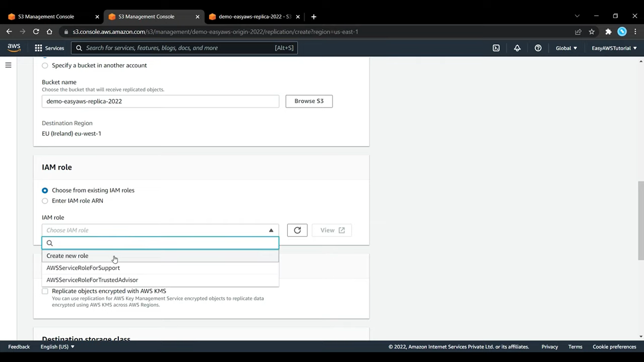The height and width of the screenshot is (362, 644).
Task: Open the Services grid menu
Action: 50,48
